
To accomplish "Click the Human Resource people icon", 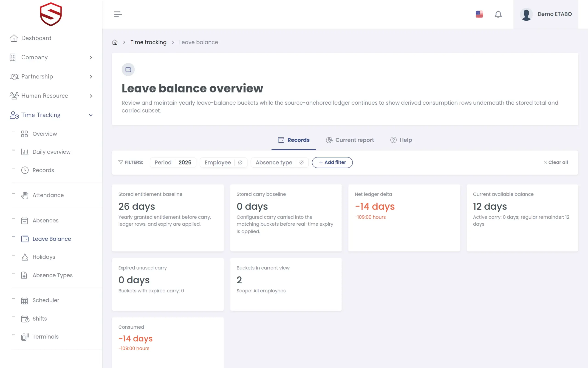I will tap(14, 96).
